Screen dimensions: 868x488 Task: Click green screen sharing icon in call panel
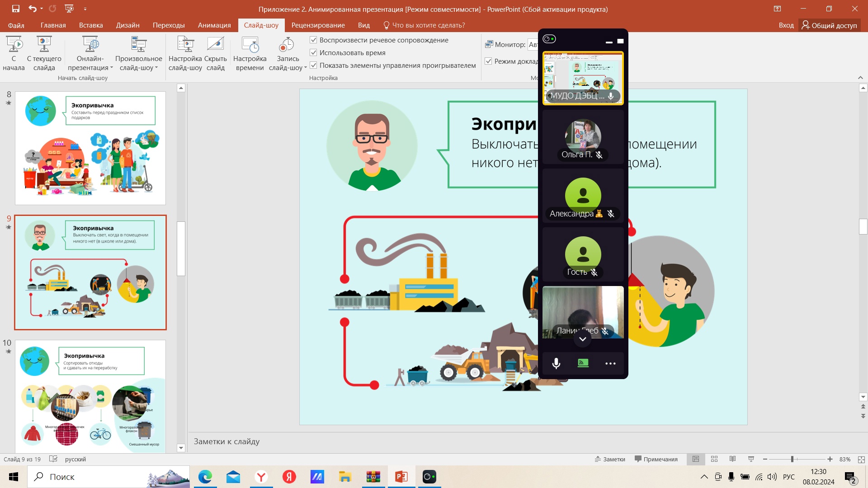(x=583, y=363)
